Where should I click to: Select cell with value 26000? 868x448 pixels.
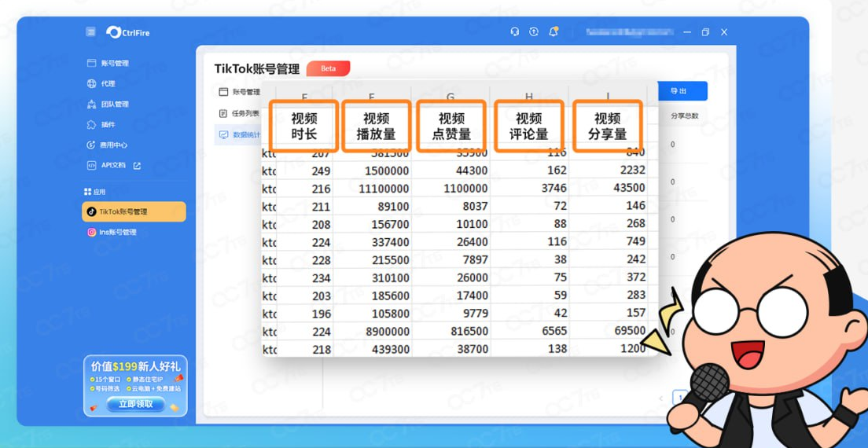tap(451, 277)
